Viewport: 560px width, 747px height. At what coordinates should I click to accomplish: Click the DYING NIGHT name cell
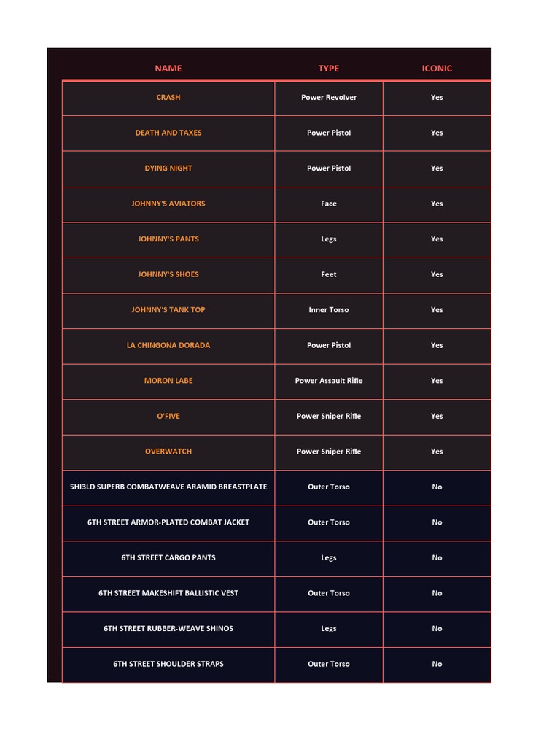point(168,168)
